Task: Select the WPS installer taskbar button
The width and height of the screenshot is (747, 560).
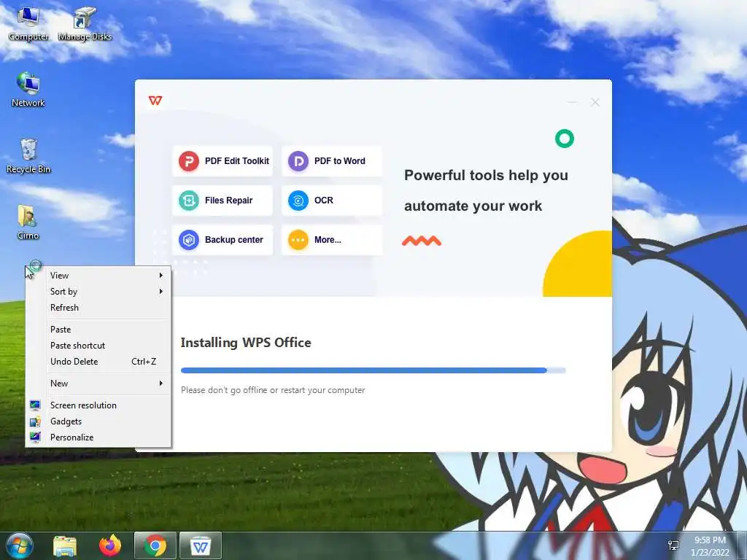Action: pyautogui.click(x=201, y=545)
